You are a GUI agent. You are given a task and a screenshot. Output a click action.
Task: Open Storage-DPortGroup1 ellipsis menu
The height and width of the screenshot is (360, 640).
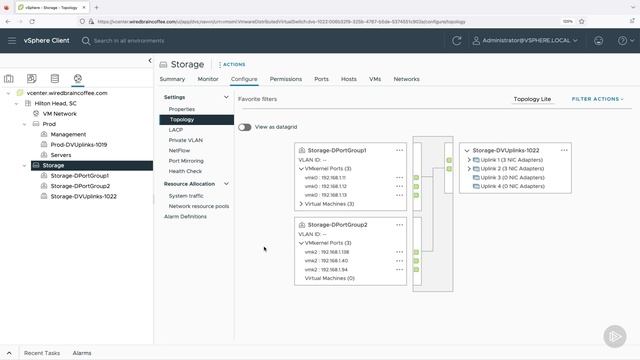[x=399, y=150]
